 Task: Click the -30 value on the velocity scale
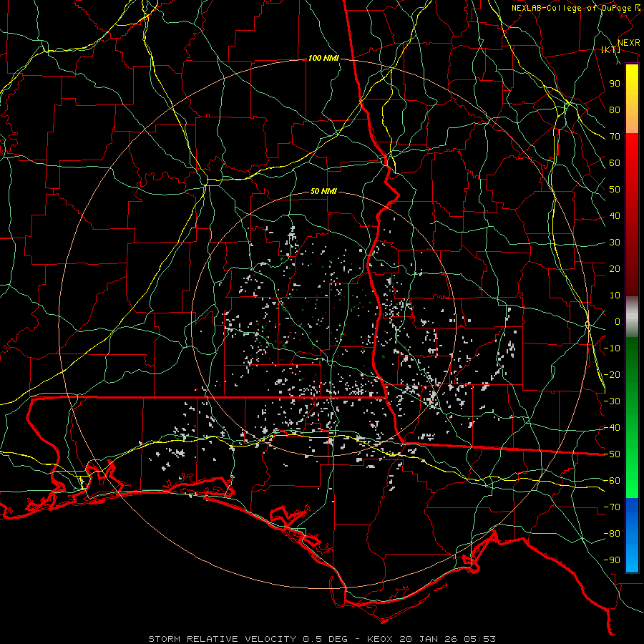click(x=612, y=401)
